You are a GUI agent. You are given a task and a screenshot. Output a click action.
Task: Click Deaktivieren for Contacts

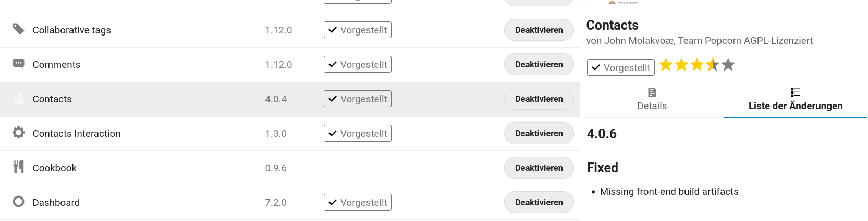[x=539, y=99]
